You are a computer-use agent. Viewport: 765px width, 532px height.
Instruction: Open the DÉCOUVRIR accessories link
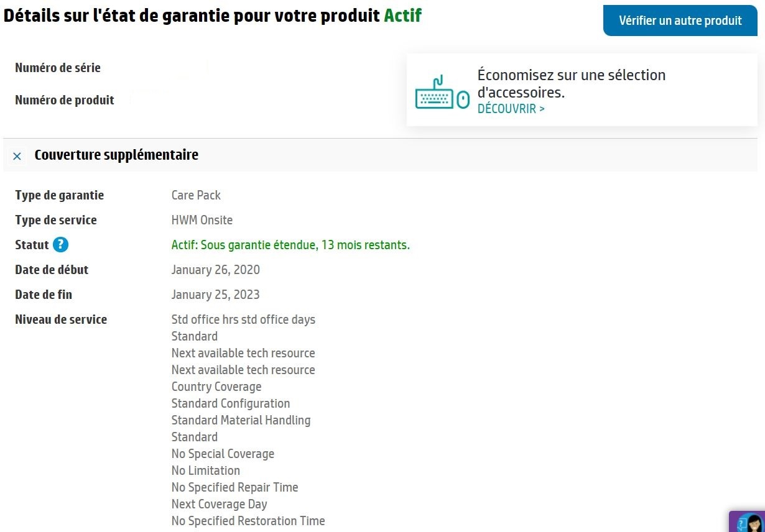tap(511, 109)
